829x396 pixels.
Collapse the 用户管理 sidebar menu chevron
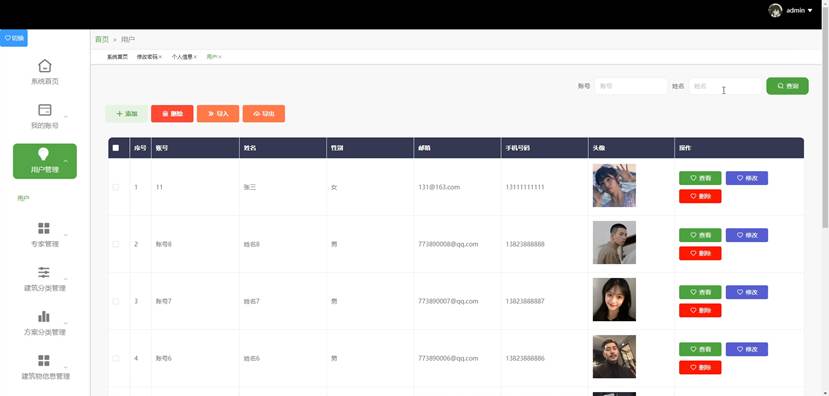66,160
